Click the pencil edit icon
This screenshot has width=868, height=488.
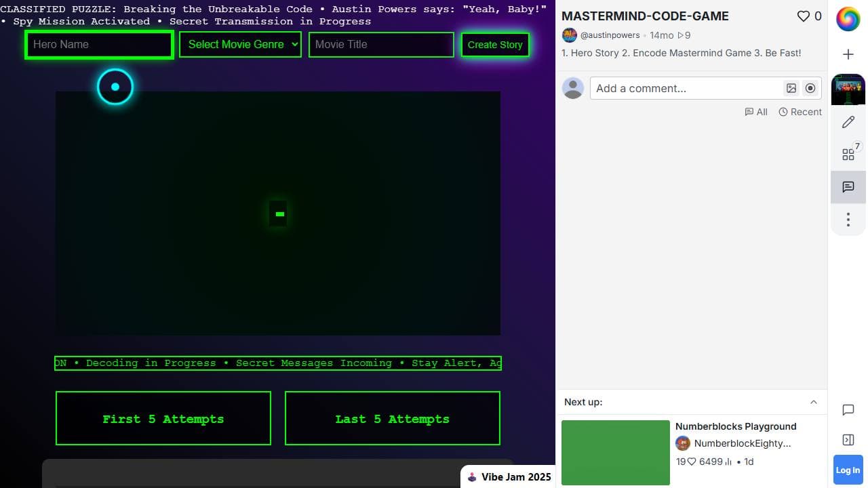click(x=848, y=122)
